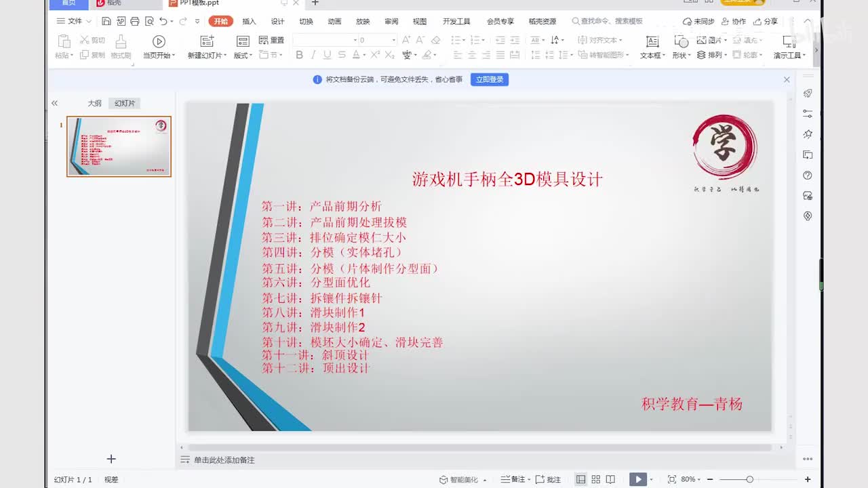Screen dimensions: 868x488
Task: Click the Picture (图片) icon
Action: [x=701, y=40]
